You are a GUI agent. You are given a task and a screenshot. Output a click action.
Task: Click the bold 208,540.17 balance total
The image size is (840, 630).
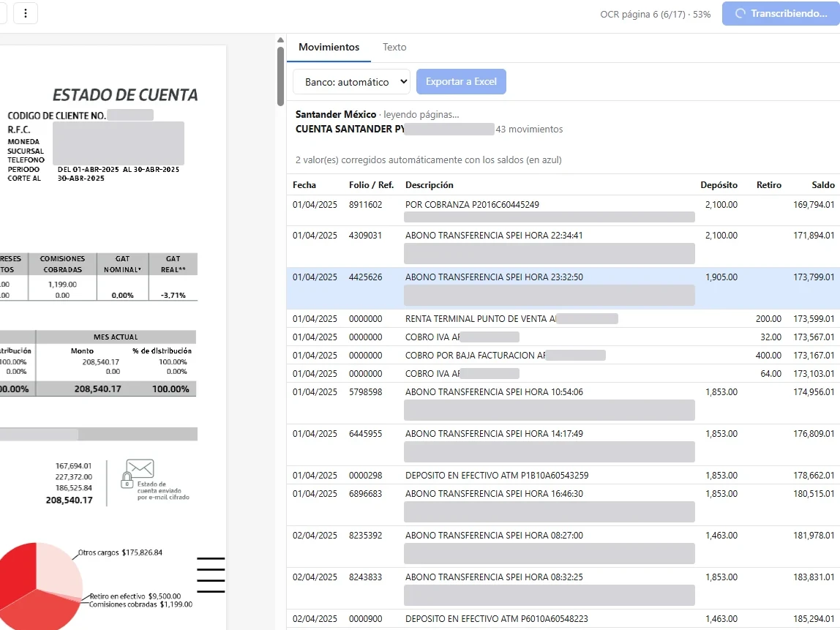[x=69, y=500]
